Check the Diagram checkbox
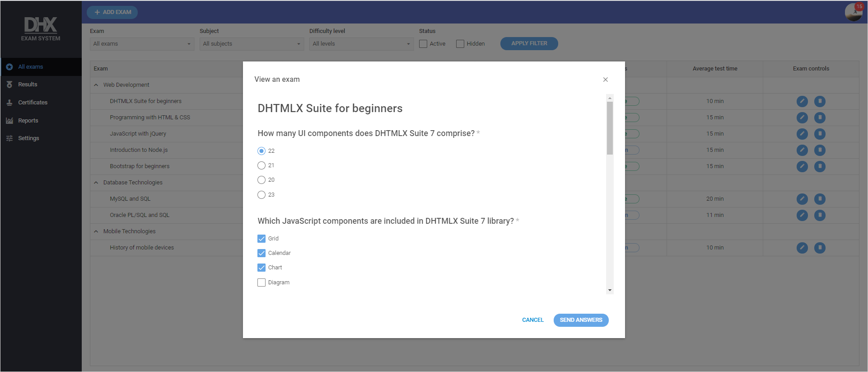The height and width of the screenshot is (372, 868). (x=261, y=283)
